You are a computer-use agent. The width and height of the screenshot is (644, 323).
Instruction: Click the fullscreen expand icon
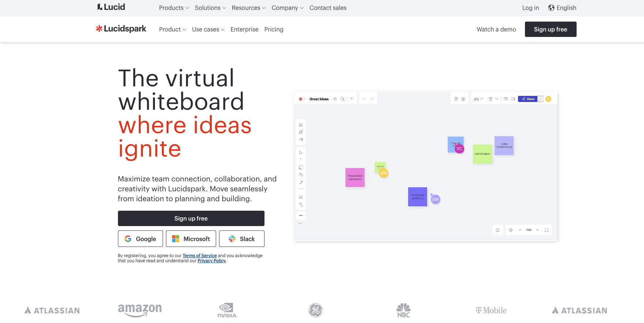coord(547,230)
